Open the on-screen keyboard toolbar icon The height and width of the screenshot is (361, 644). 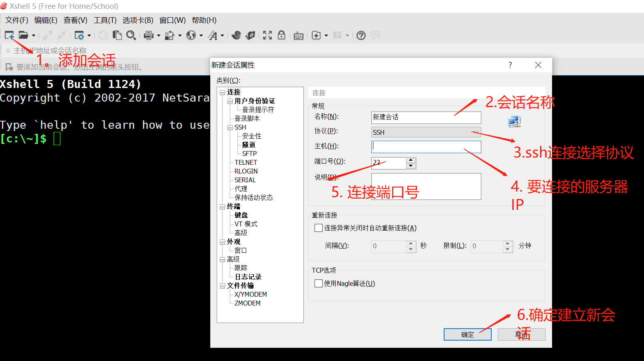[x=298, y=35]
